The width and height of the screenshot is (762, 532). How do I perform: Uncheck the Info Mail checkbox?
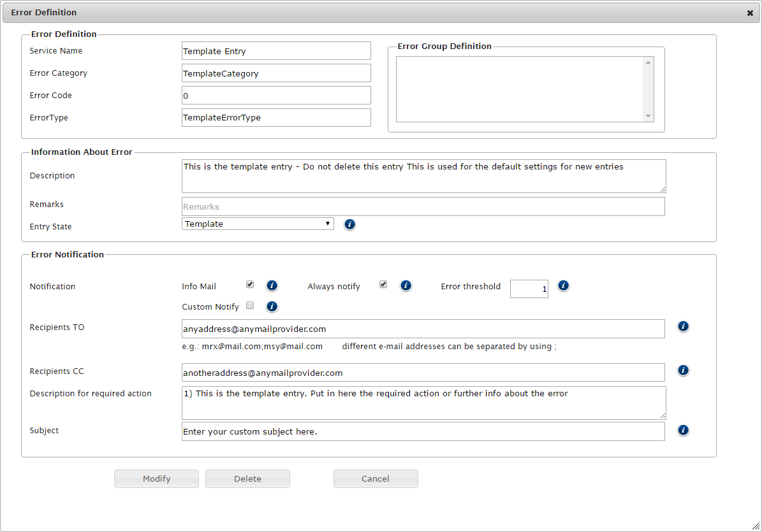250,285
